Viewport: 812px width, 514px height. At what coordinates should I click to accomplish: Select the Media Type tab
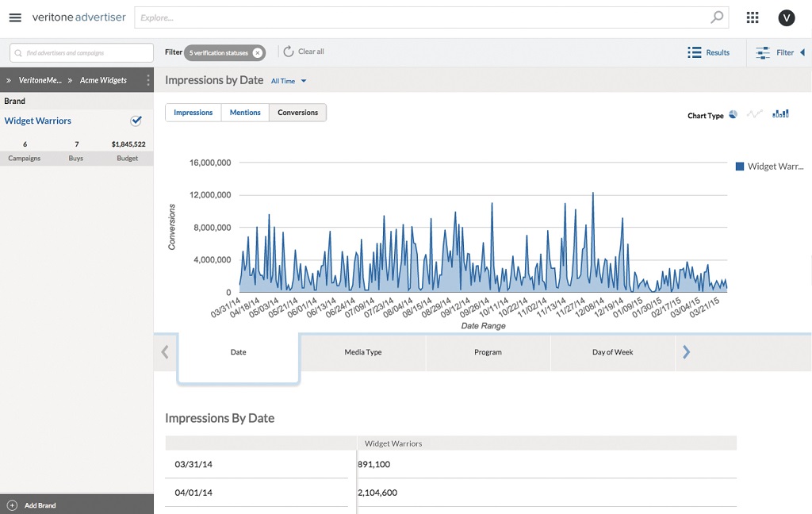click(x=363, y=352)
